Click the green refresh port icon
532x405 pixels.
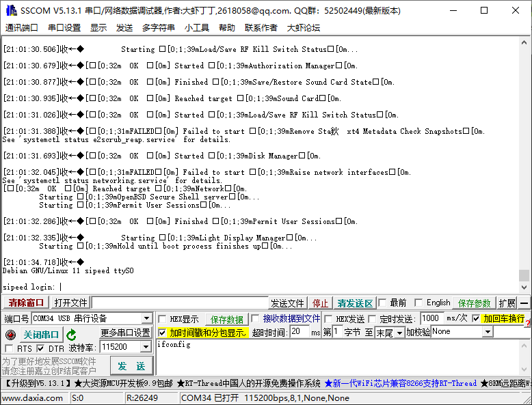71,335
